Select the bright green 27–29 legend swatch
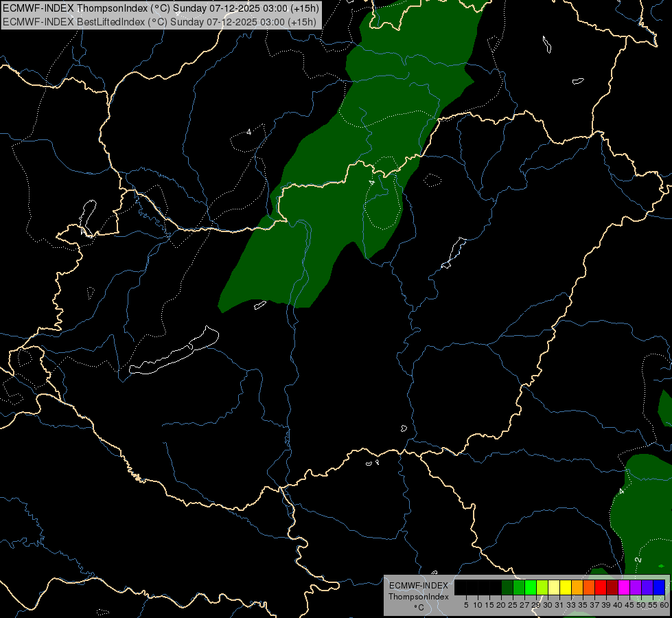 click(531, 587)
